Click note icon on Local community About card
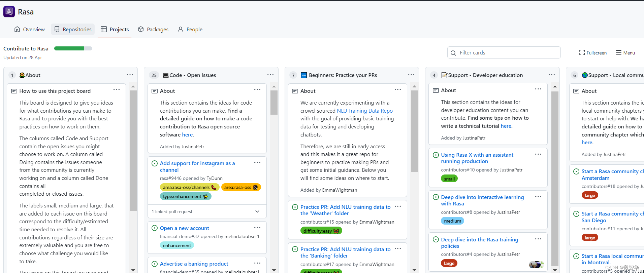 pos(576,91)
